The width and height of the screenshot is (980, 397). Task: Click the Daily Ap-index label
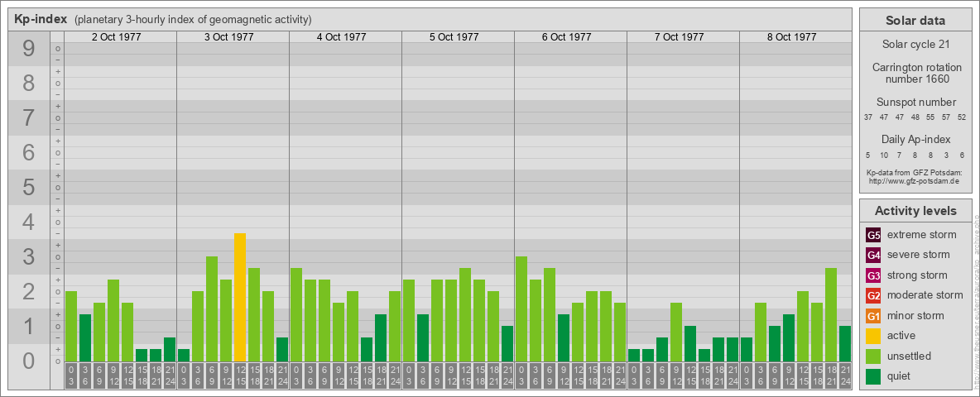[x=916, y=139]
